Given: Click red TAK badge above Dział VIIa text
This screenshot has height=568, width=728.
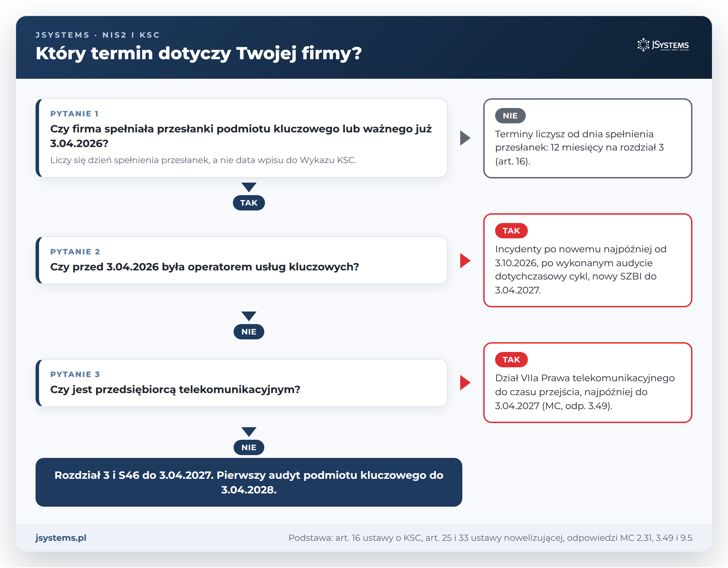Looking at the screenshot, I should pos(511,360).
